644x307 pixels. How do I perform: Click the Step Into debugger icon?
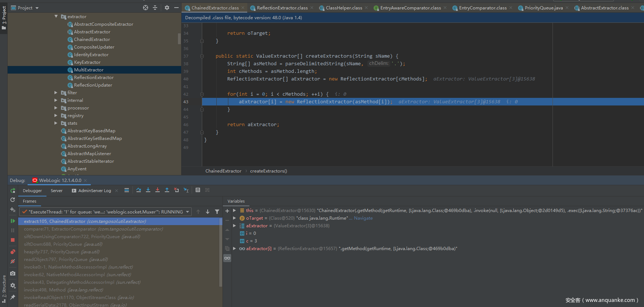coord(148,190)
